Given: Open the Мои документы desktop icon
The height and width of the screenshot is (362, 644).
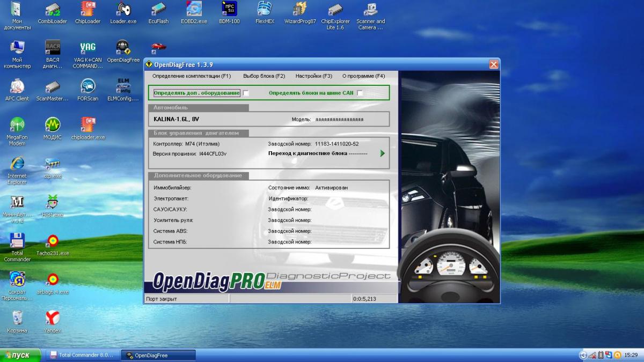Looking at the screenshot, I should point(17,16).
